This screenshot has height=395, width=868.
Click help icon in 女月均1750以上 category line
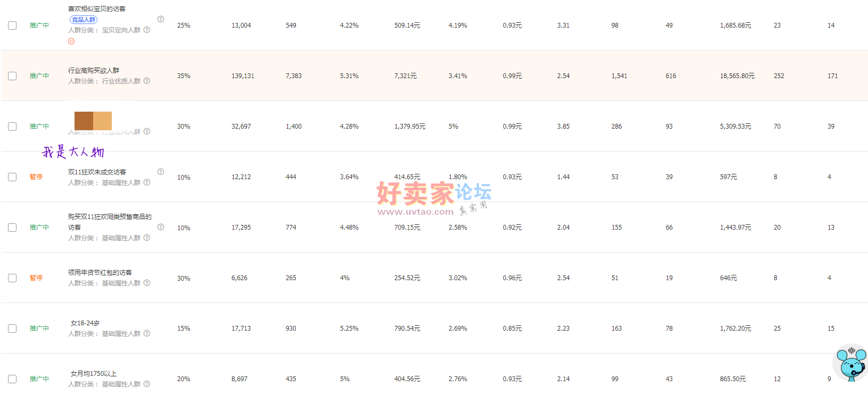(x=147, y=384)
